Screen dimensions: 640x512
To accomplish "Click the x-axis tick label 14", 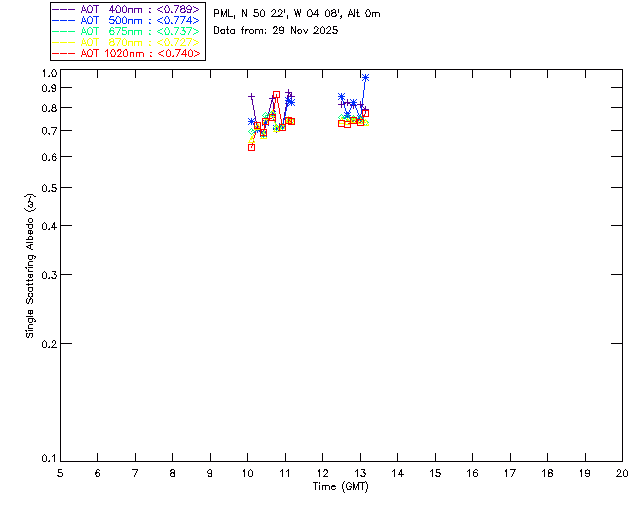I will [x=398, y=473].
